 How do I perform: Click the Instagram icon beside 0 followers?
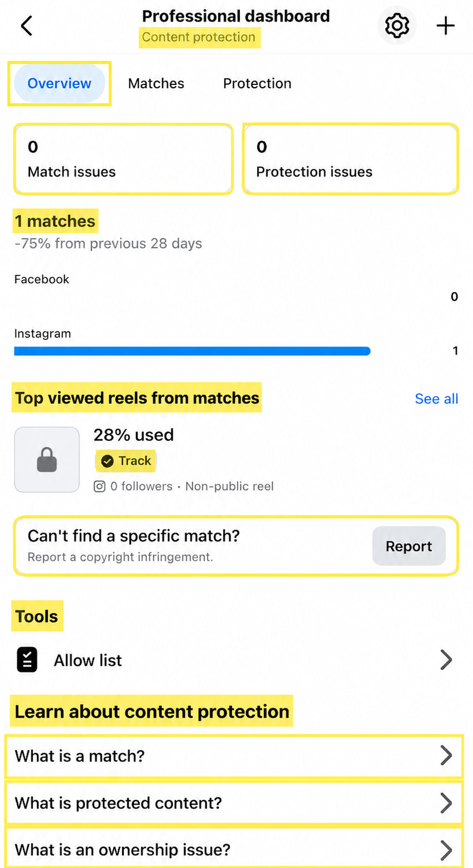click(99, 486)
